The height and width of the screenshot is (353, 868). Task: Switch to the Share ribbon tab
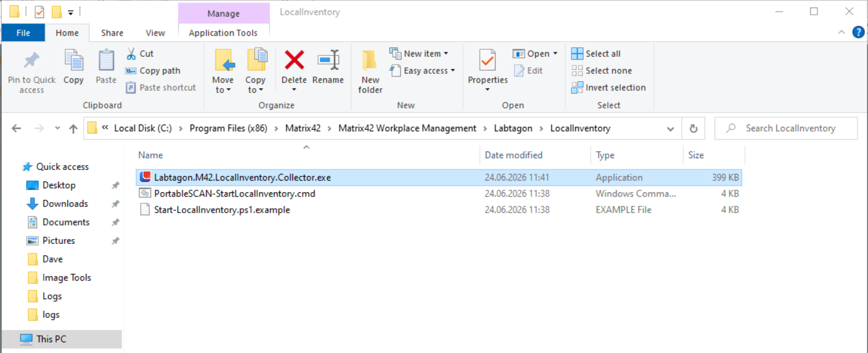pyautogui.click(x=112, y=33)
